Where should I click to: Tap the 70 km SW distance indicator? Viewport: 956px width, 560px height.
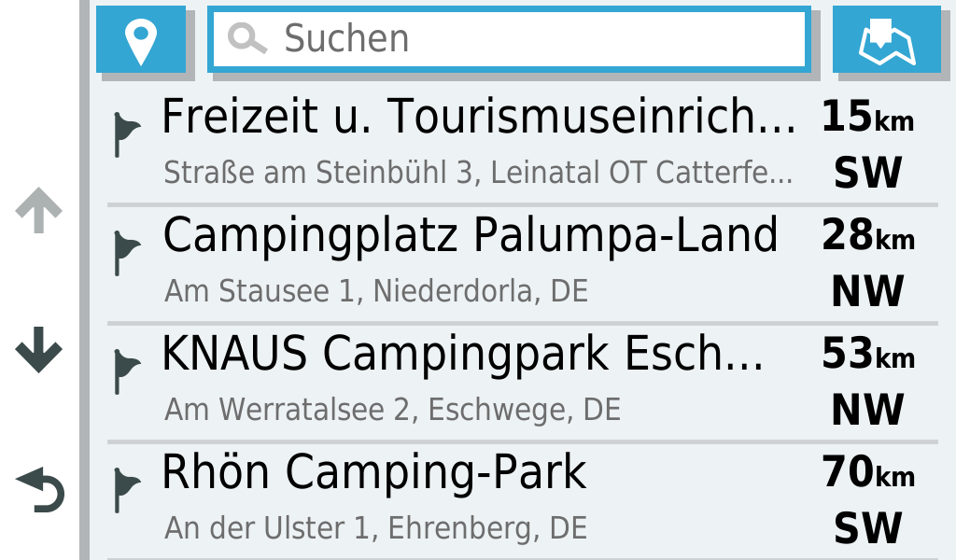pyautogui.click(x=867, y=501)
